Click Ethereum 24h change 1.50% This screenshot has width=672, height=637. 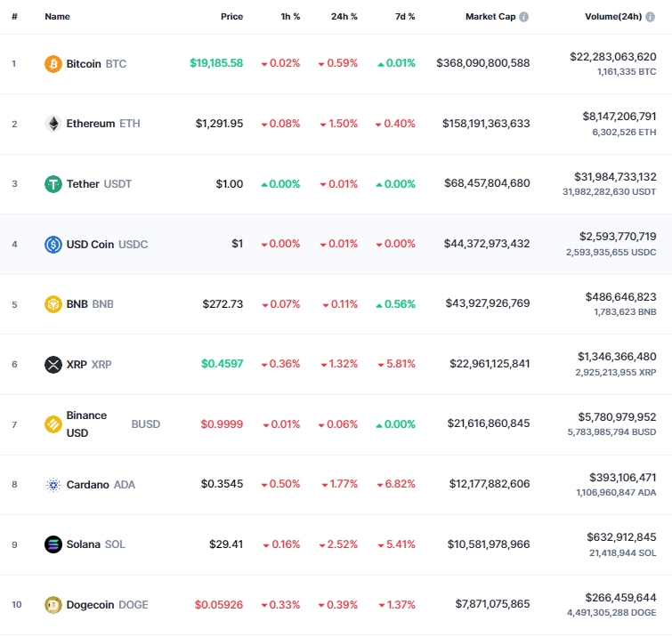tap(338, 124)
